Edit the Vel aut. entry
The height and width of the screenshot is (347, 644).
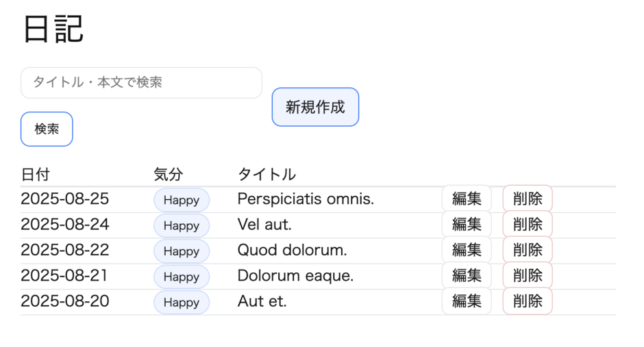[467, 224]
